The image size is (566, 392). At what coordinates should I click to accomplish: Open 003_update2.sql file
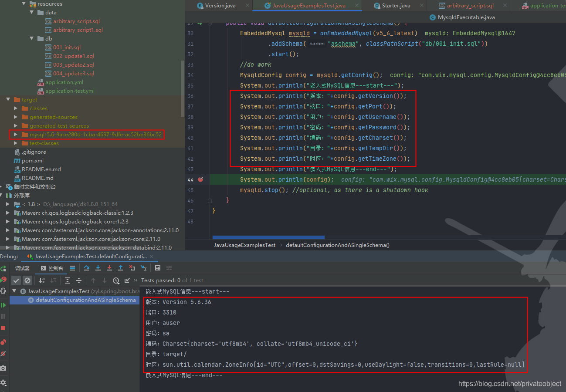click(x=74, y=65)
